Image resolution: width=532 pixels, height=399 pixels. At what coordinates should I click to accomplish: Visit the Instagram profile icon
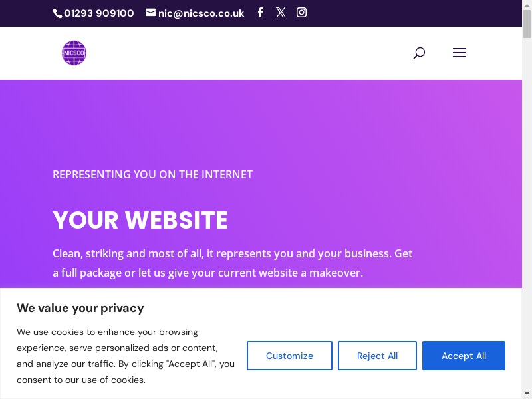pyautogui.click(x=301, y=13)
